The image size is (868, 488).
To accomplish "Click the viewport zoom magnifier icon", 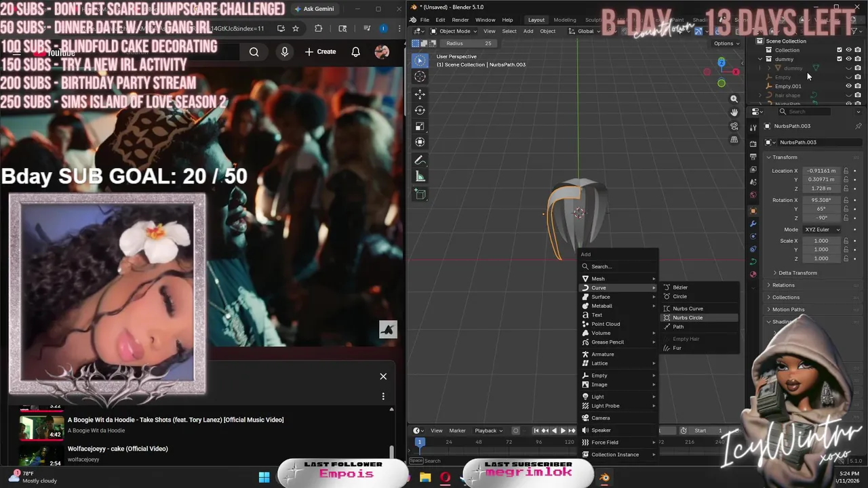I will tap(734, 99).
